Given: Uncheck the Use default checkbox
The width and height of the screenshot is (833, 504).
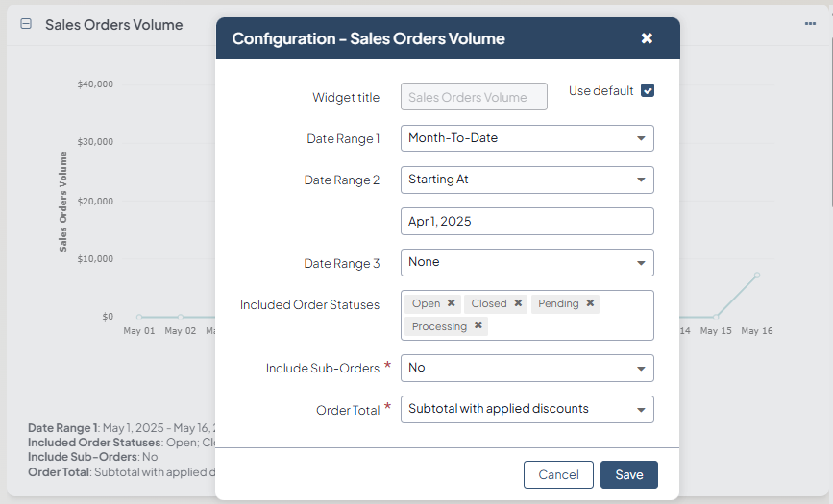Looking at the screenshot, I should (648, 91).
